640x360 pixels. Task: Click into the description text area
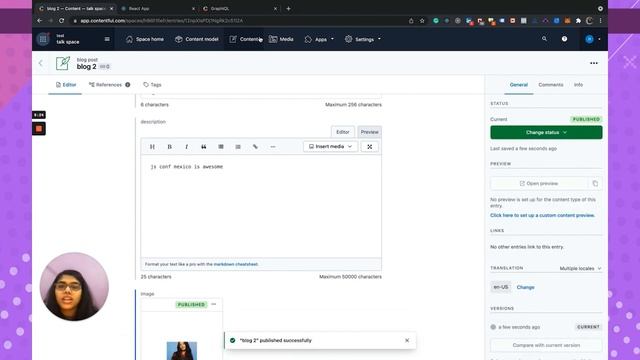pos(261,206)
